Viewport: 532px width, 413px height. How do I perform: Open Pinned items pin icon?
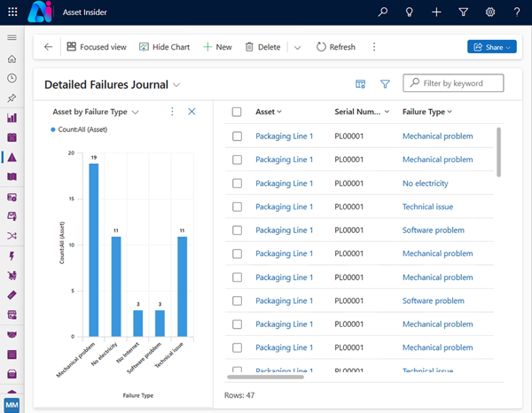click(x=12, y=98)
